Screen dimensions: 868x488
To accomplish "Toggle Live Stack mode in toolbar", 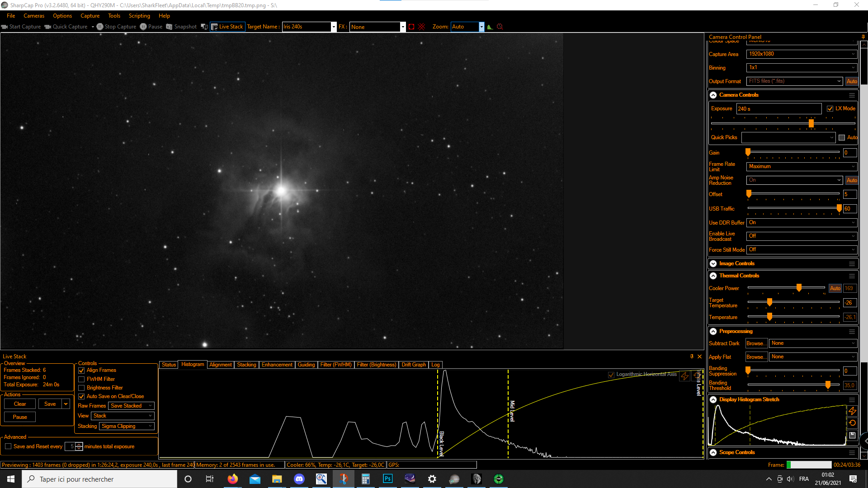I will tap(227, 27).
